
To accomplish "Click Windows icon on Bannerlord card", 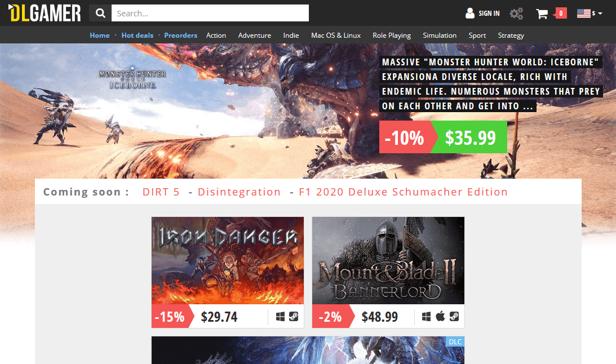I will (x=426, y=317).
